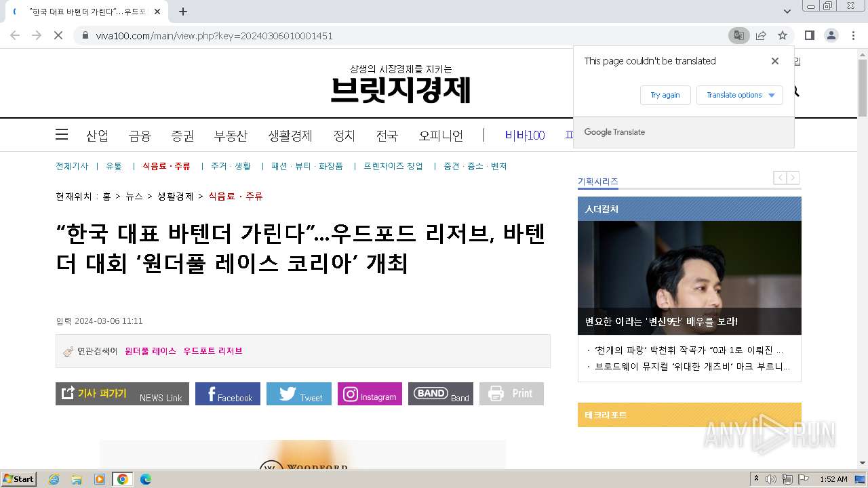
Task: Share article on Instagram
Action: point(370,394)
